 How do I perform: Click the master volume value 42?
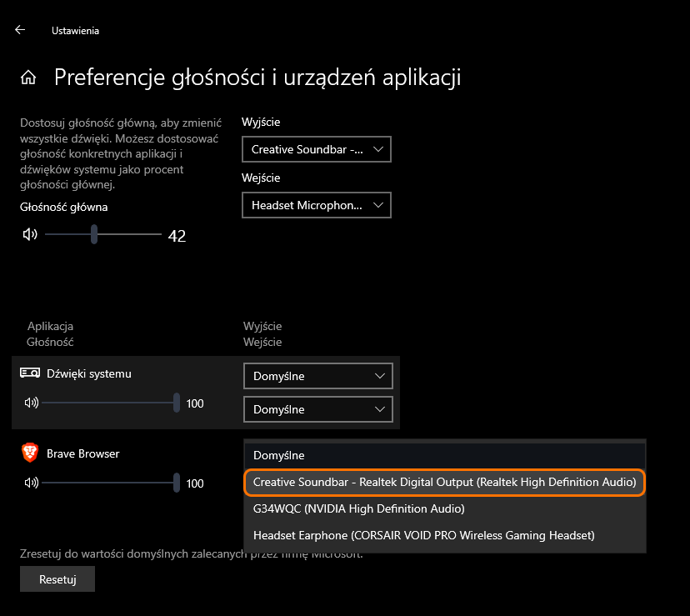point(177,236)
